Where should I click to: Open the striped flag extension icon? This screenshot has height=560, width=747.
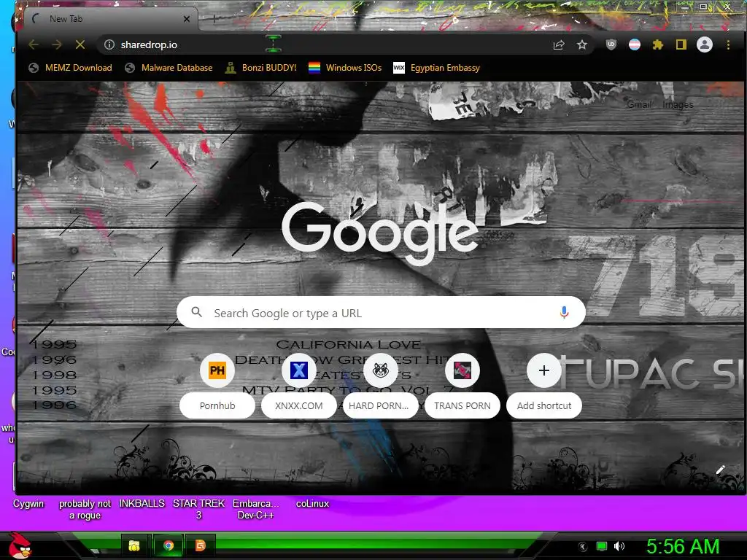[x=635, y=44]
